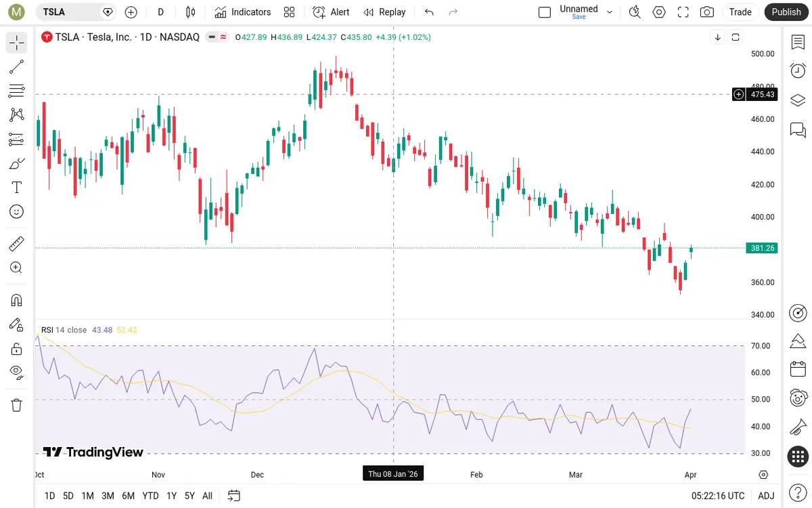Toggle magnet mode for drawings
This screenshot has height=508, width=812.
(x=17, y=300)
